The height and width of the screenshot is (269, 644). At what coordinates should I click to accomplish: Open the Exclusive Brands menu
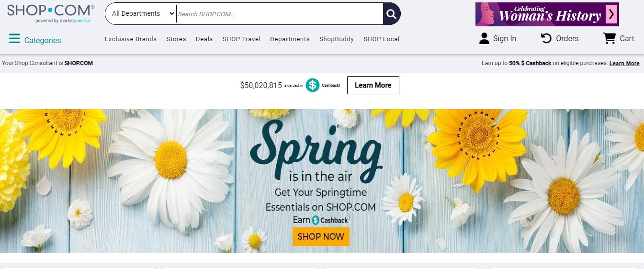coord(131,39)
